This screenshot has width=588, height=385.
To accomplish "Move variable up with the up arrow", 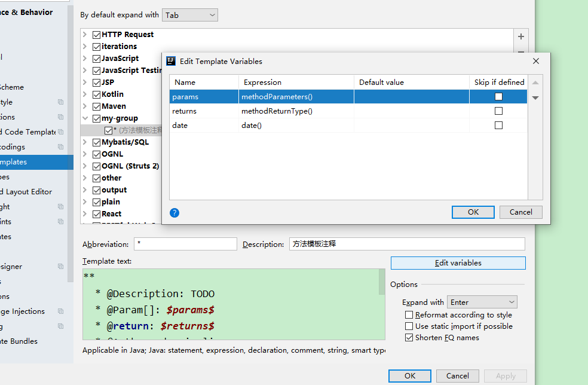I will (535, 82).
